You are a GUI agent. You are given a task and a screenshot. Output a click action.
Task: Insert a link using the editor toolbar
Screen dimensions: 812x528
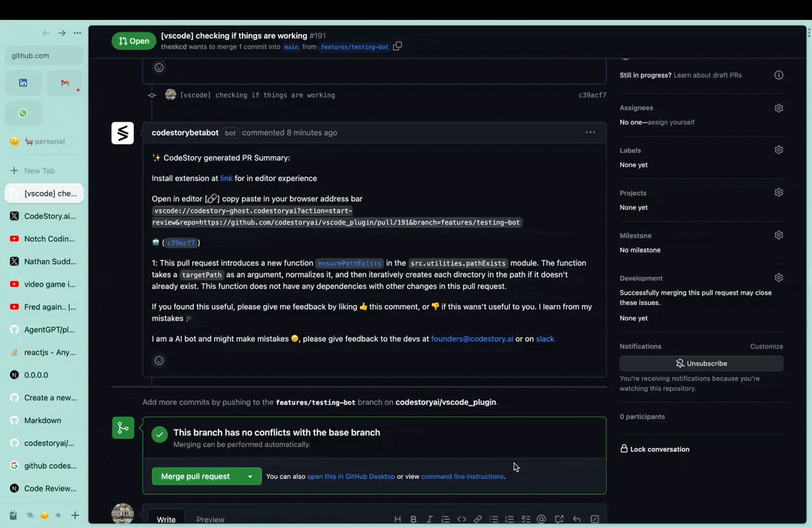(x=478, y=518)
